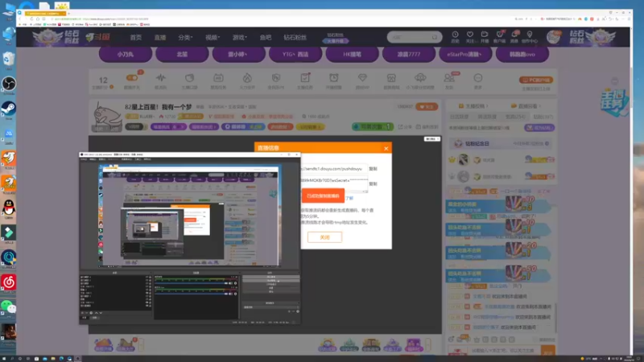
Task: Open the alarm clock icon in toolbar
Action: point(333,78)
